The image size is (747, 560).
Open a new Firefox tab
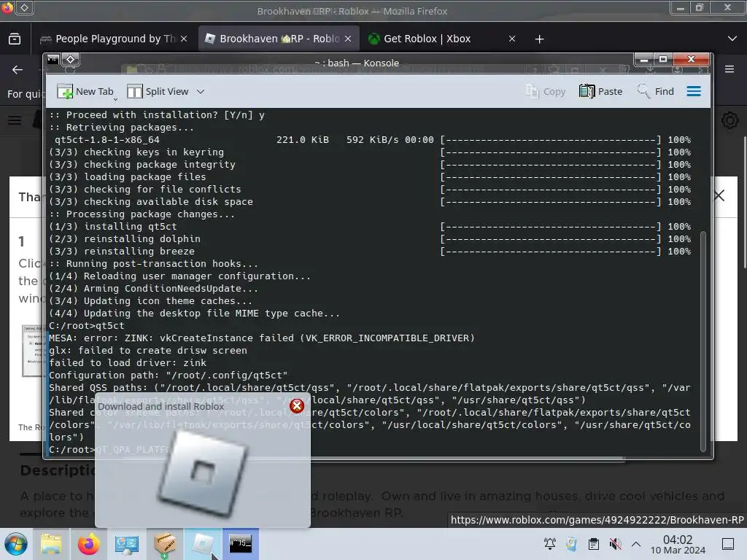coord(539,39)
